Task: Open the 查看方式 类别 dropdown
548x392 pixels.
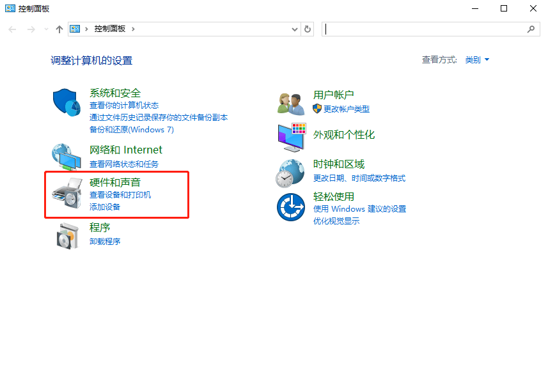Action: 476,59
